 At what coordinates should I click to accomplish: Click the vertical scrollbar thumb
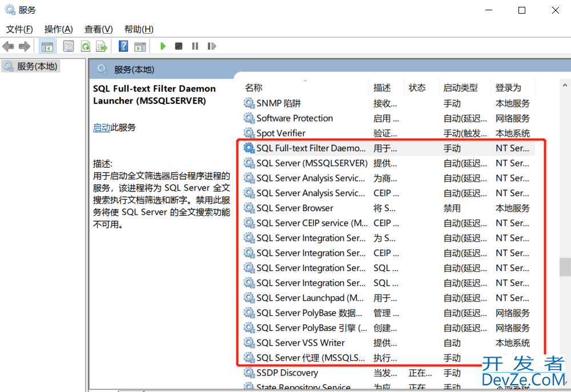point(565,267)
